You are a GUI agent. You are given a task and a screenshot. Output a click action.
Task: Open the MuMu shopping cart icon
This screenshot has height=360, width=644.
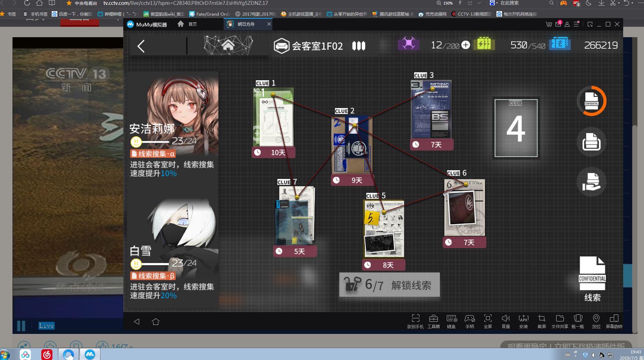(x=549, y=24)
